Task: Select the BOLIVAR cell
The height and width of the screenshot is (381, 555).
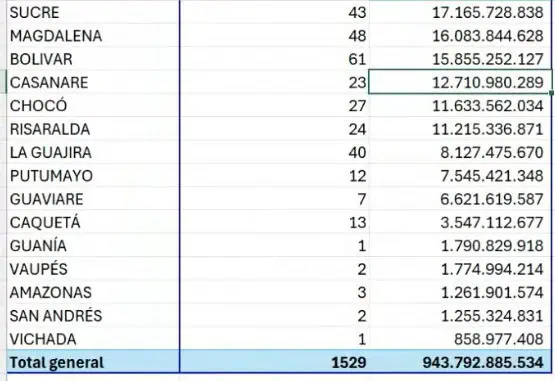Action: tap(93, 59)
